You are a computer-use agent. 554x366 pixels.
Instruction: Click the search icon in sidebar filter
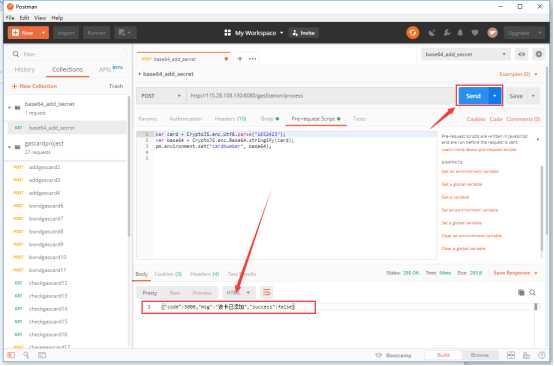16,54
